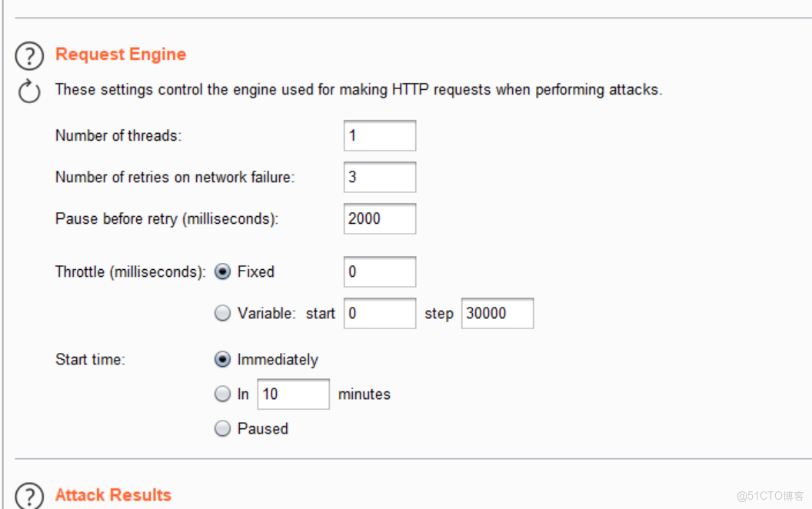812x509 pixels.
Task: Choose Immediately start time option
Action: pyautogui.click(x=222, y=359)
